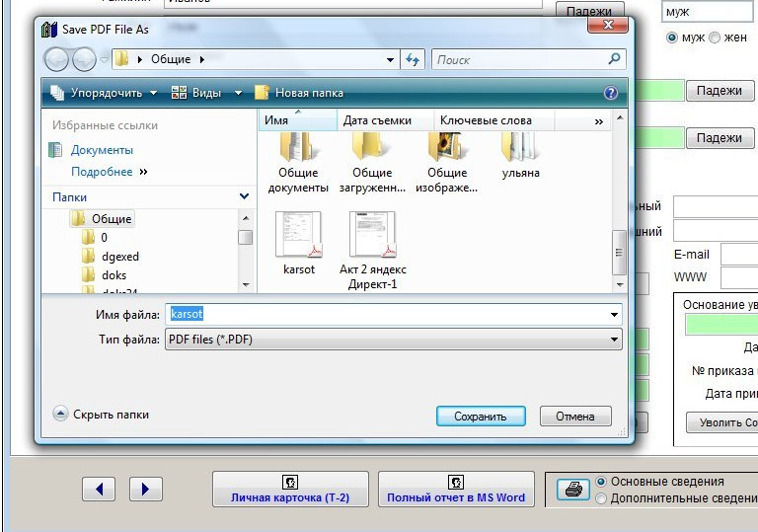This screenshot has height=532, width=758.
Task: Select the Общие breadcrumb in address bar
Action: pos(171,59)
